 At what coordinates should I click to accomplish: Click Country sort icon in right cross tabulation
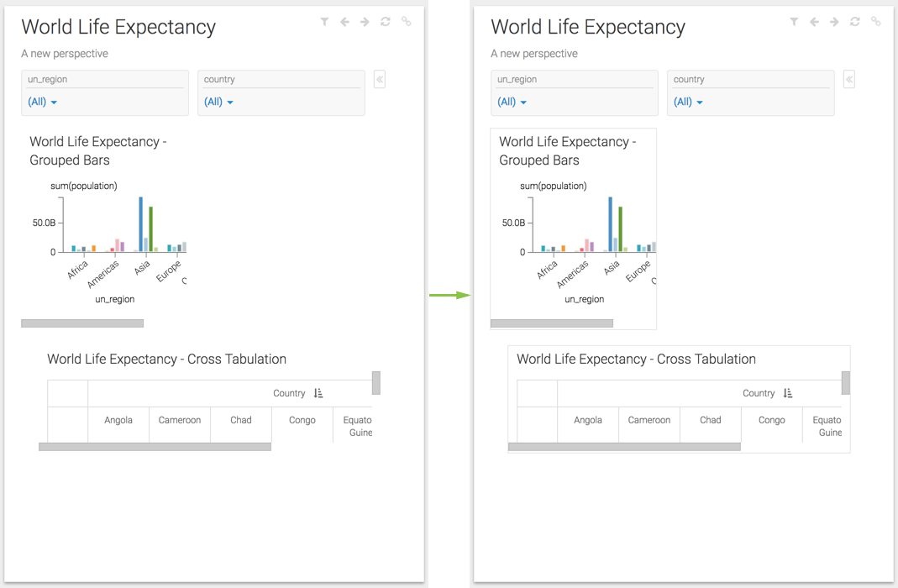click(x=788, y=393)
